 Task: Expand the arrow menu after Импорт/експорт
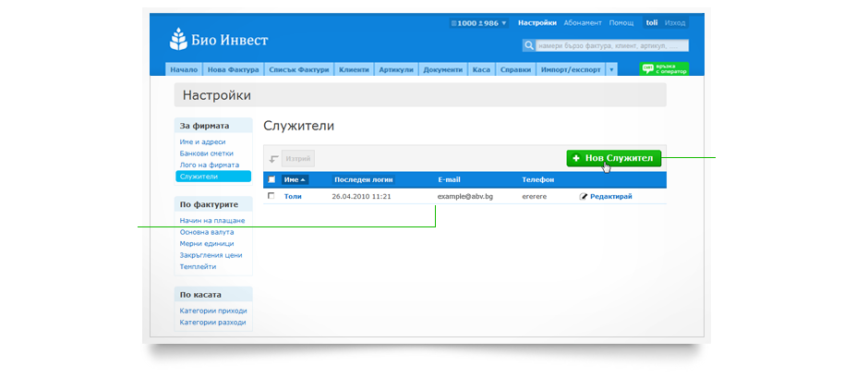click(610, 69)
